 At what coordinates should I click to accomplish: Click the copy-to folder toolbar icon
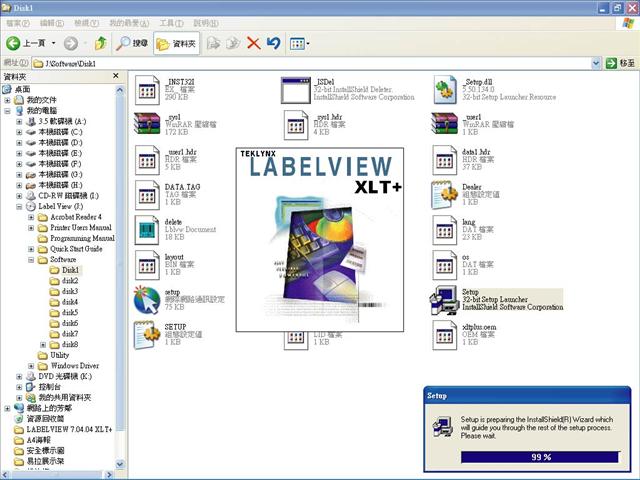click(x=233, y=43)
